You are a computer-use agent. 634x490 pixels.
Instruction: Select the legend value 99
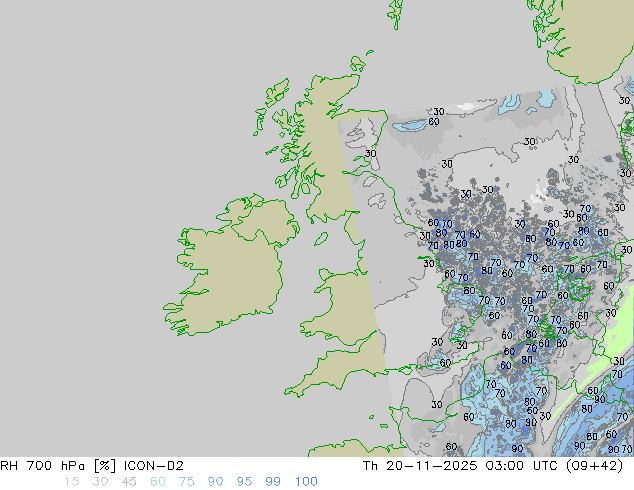(x=273, y=482)
